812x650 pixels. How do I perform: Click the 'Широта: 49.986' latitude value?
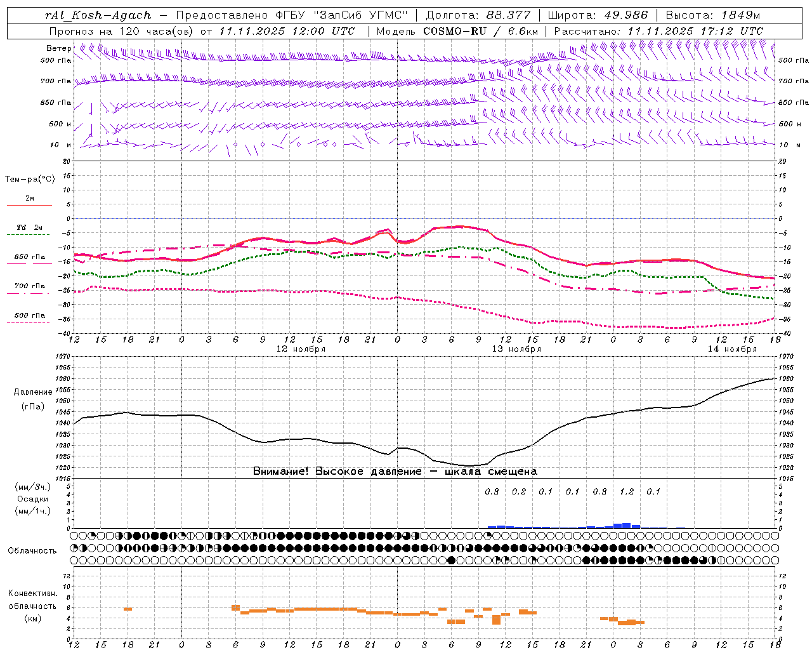598,15
